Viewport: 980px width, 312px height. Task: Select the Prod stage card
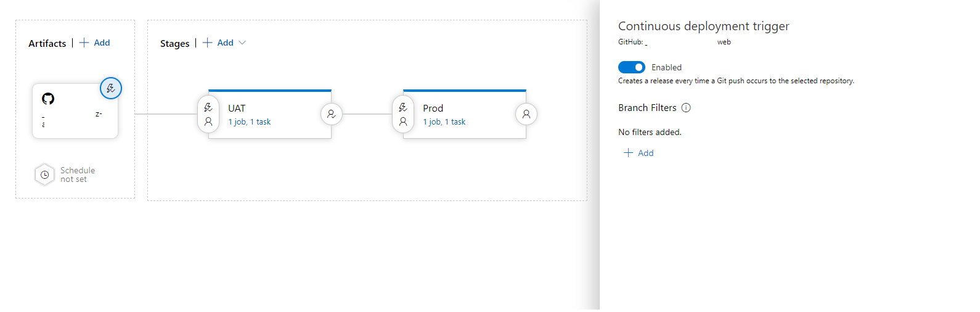(x=465, y=114)
